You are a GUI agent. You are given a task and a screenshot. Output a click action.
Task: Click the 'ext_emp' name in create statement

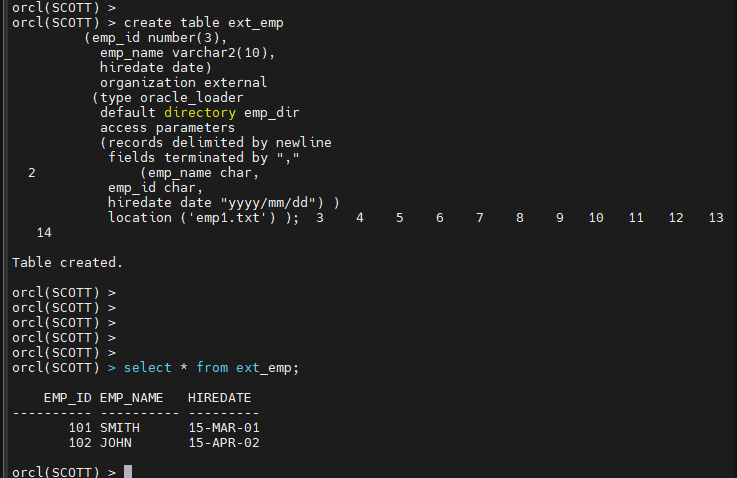pos(256,23)
